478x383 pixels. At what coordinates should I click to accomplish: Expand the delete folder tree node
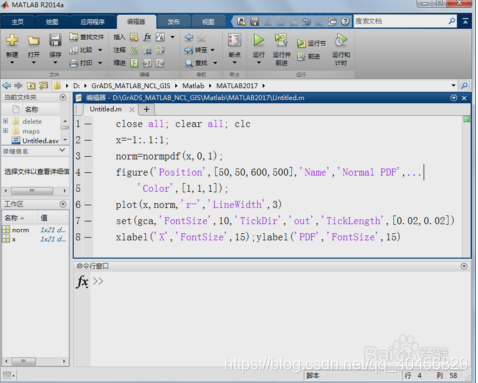[6, 121]
